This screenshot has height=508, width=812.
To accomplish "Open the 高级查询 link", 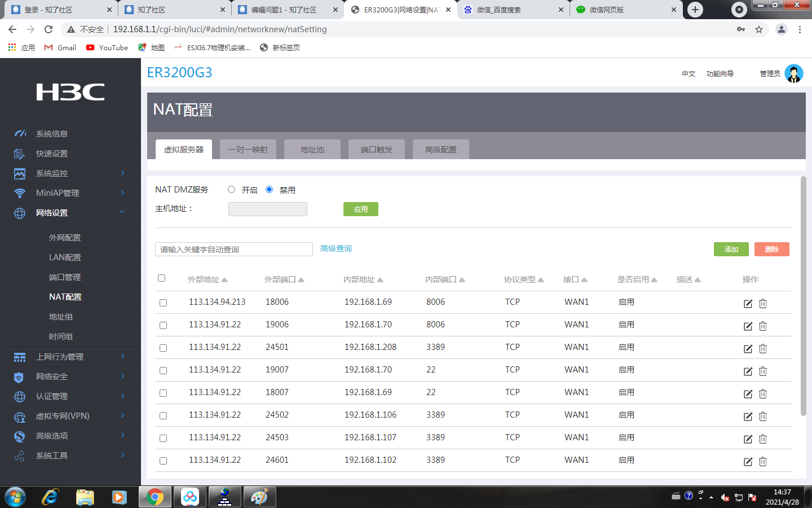I will coord(336,248).
